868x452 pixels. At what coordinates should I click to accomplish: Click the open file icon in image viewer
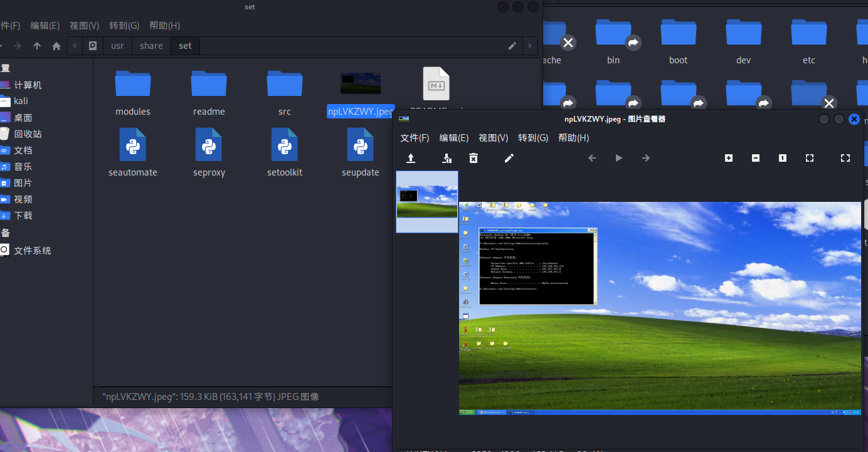point(411,158)
